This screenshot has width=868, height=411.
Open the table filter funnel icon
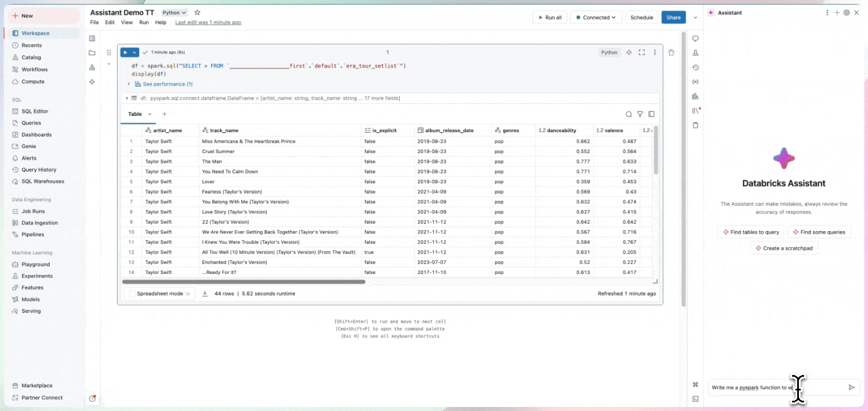tap(640, 114)
